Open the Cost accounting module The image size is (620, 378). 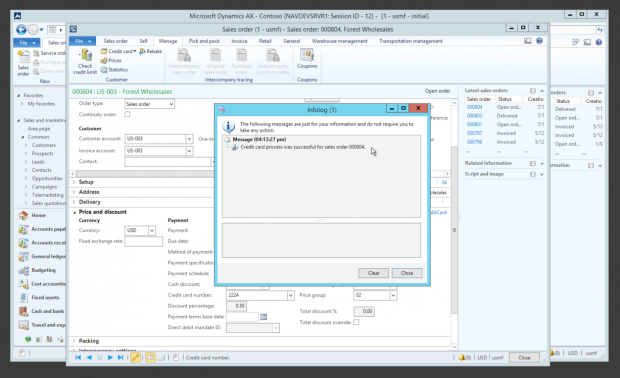(x=42, y=284)
